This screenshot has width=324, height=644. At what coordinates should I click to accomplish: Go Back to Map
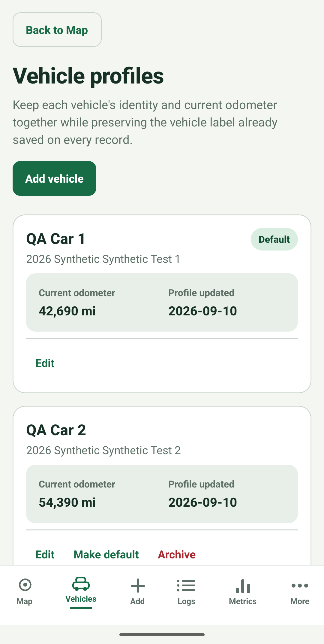click(57, 30)
